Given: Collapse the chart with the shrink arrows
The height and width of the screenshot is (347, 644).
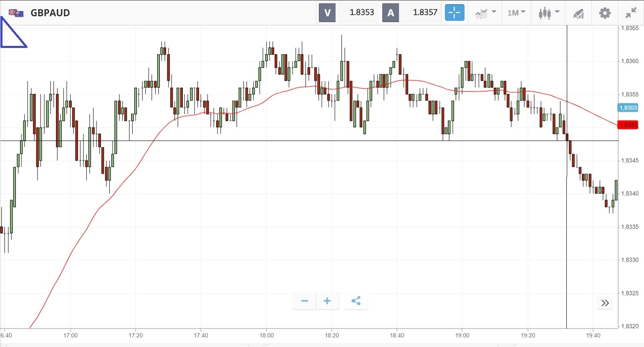Looking at the screenshot, I should tap(631, 13).
